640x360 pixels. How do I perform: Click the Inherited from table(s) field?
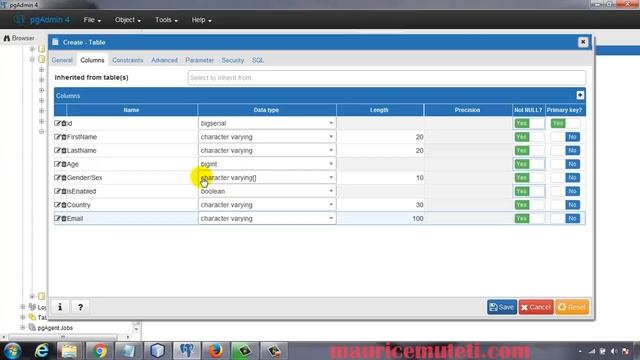[387, 78]
